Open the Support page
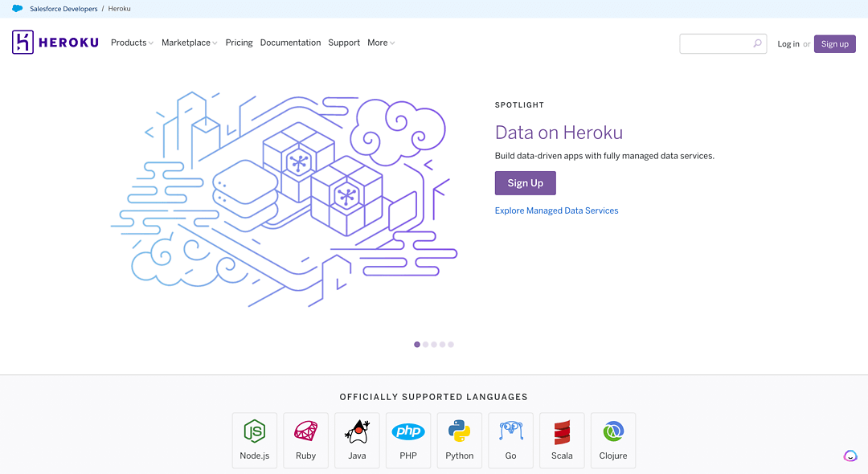The height and width of the screenshot is (474, 868). point(344,43)
